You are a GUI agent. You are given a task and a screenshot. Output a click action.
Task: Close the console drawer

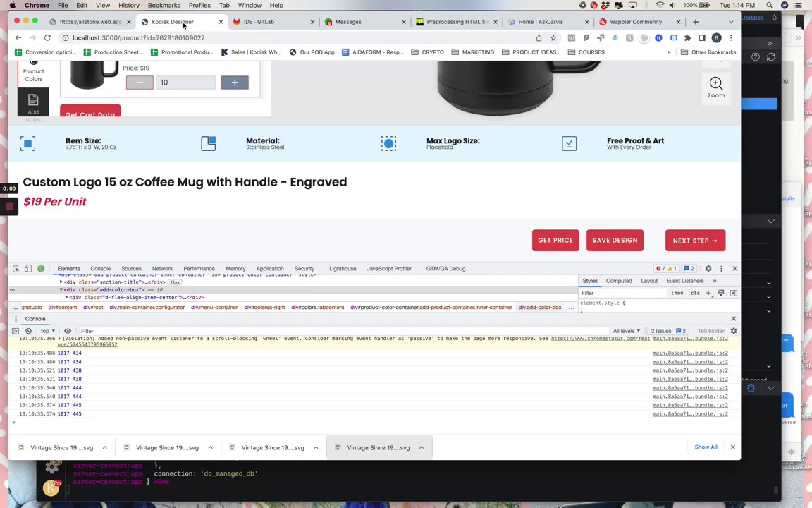[733, 319]
